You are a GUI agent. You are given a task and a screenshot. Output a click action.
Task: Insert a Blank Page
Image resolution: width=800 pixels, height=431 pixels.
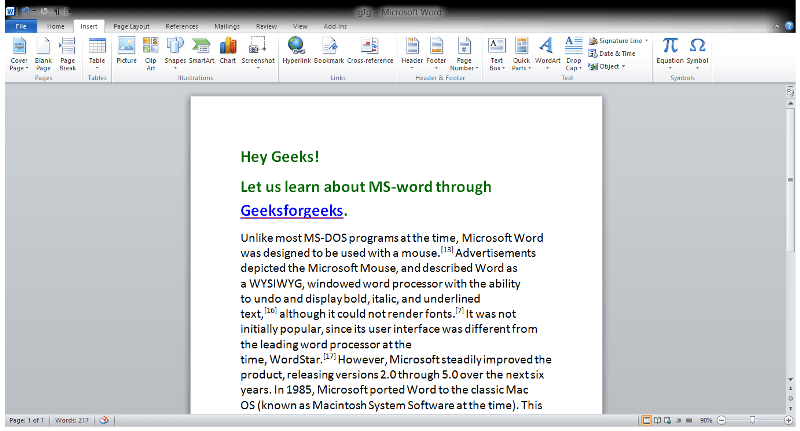point(43,54)
